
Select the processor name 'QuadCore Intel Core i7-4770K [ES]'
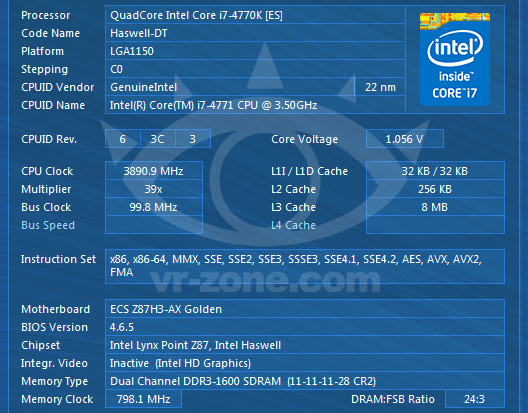coord(196,15)
